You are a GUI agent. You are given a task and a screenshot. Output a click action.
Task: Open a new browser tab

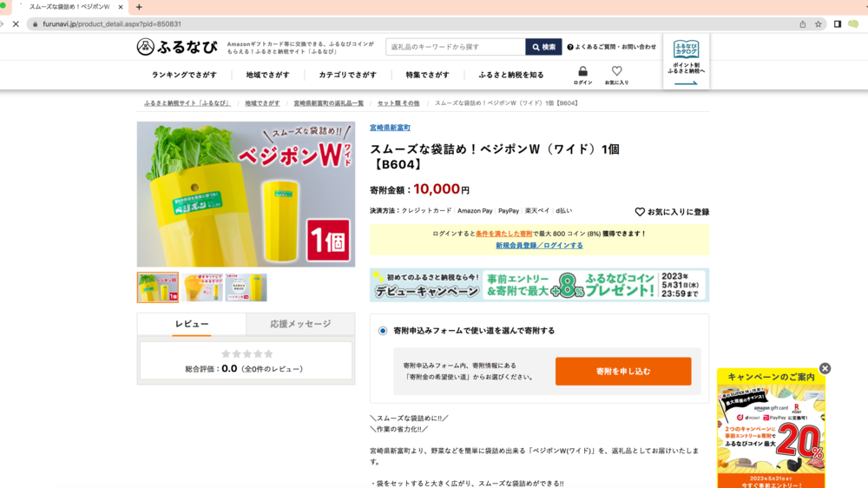point(139,7)
